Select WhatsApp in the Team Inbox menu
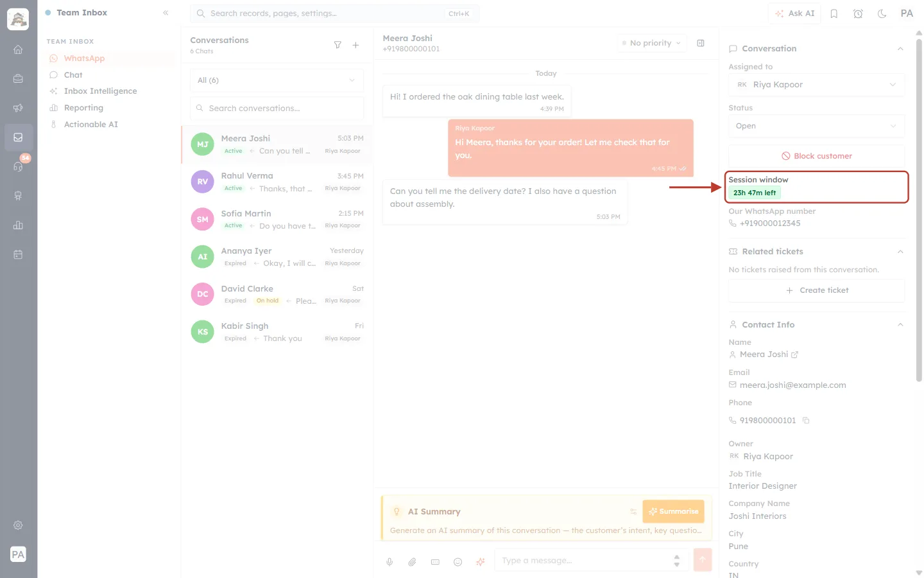Screen dimensions: 924x578 point(110,58)
